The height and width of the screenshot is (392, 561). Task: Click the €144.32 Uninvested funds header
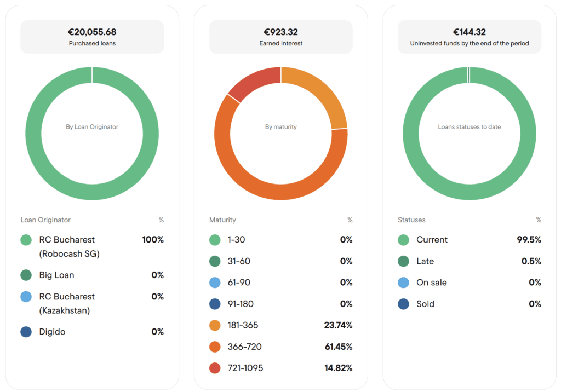pyautogui.click(x=470, y=37)
